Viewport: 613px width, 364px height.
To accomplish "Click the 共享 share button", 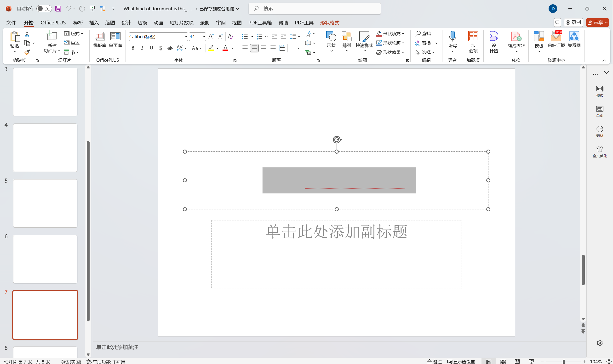I will pos(597,22).
